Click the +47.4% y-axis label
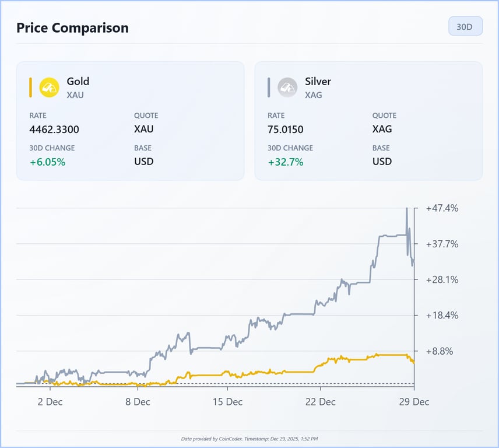 pos(441,208)
